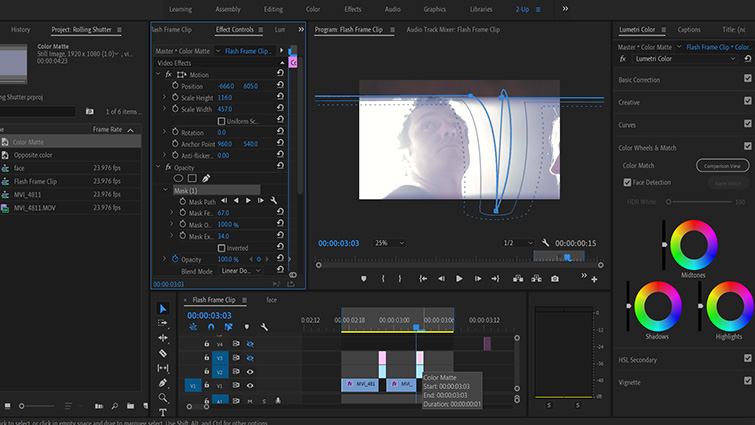Toggle the Uniform Scale checkbox

coord(221,121)
